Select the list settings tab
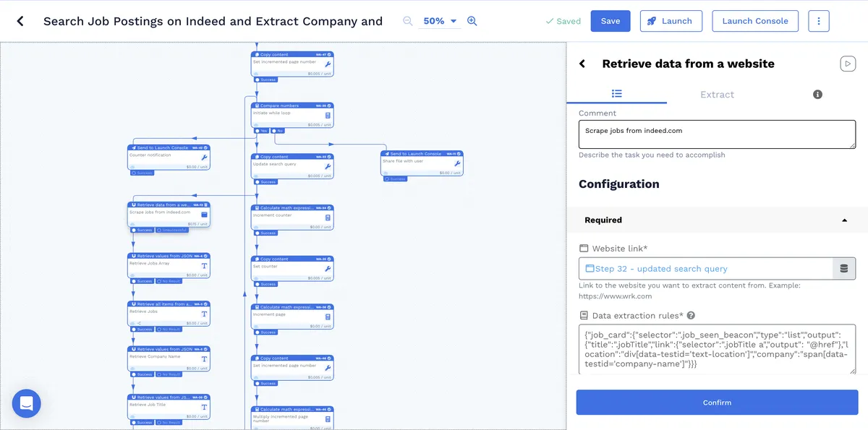 [x=616, y=94]
